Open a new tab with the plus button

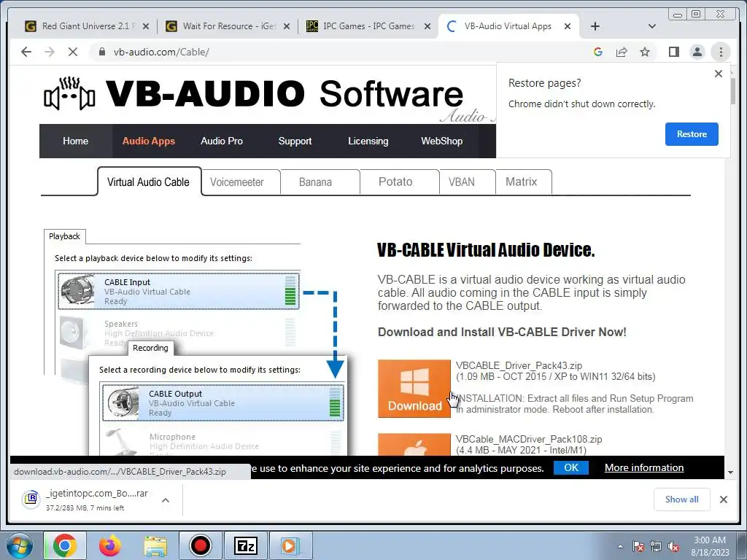click(595, 26)
